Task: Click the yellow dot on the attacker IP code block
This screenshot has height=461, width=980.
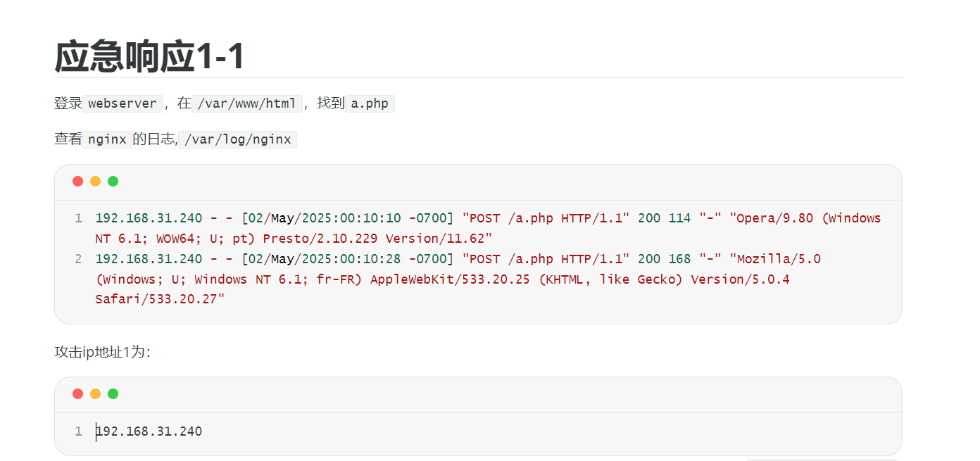Action: 95,394
